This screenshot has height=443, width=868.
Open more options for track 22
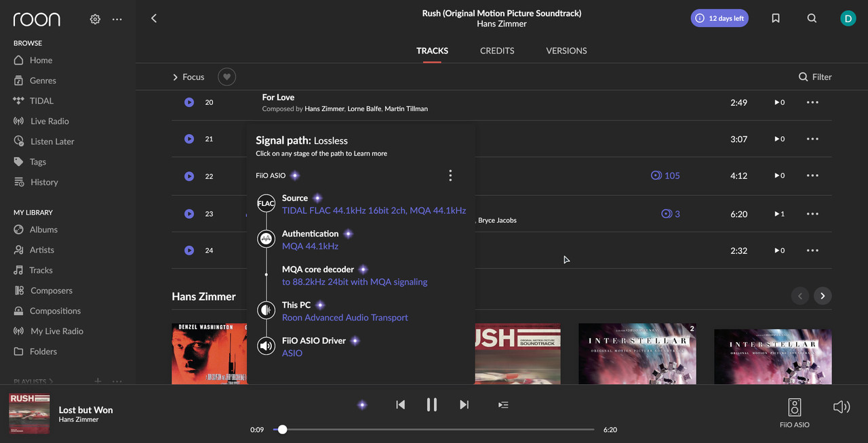tap(812, 176)
